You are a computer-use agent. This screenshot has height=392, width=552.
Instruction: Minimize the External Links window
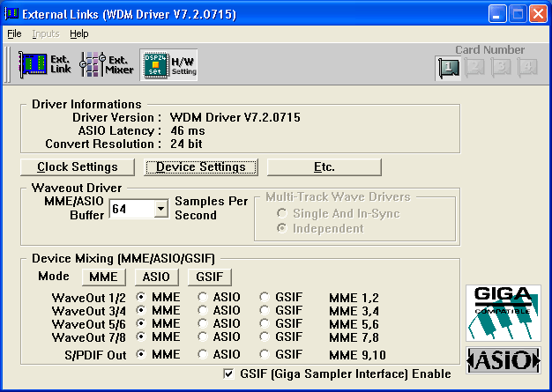pyautogui.click(x=497, y=14)
